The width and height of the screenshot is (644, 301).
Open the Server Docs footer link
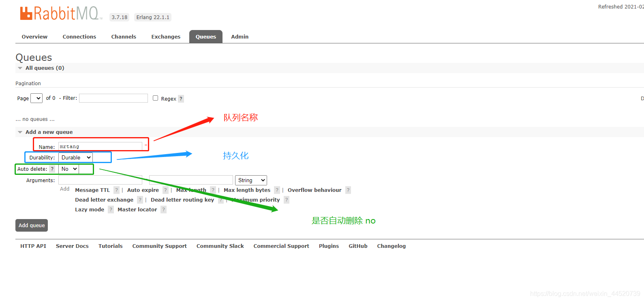point(72,246)
